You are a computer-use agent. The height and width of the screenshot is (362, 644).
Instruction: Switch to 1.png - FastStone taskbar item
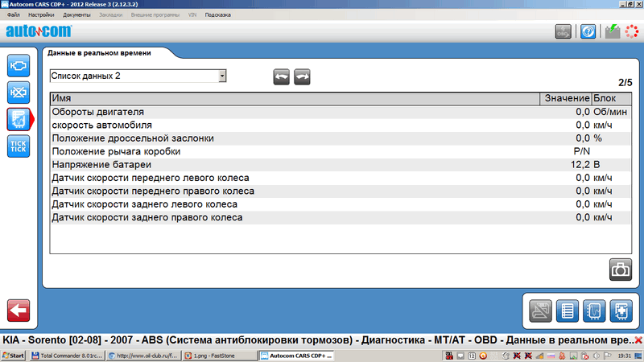point(219,356)
